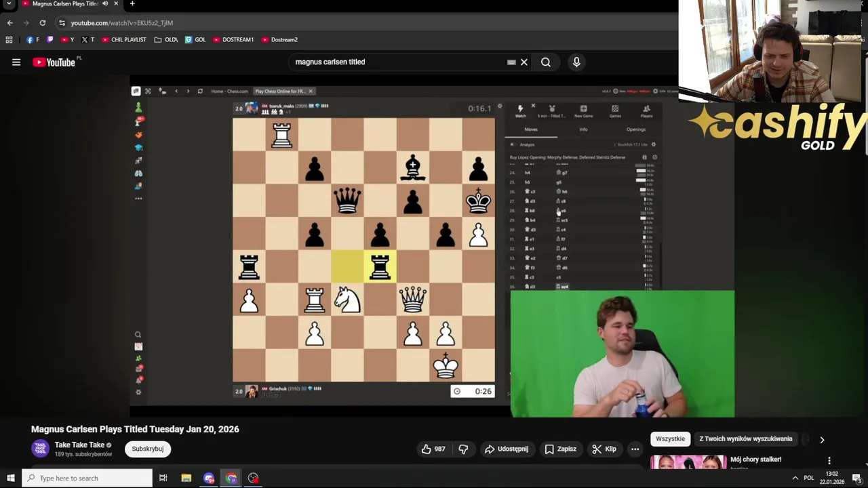The width and height of the screenshot is (868, 488).
Task: Select the Wszystkie filter chip
Action: [671, 439]
